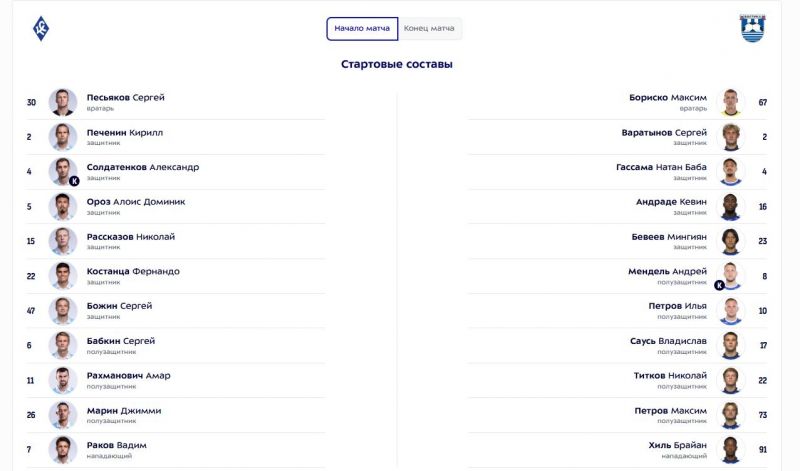Click the Krylia Sovetov club logo

[x=41, y=29]
